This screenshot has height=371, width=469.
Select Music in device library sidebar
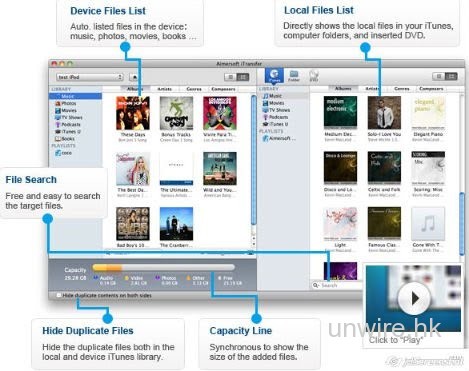75,96
